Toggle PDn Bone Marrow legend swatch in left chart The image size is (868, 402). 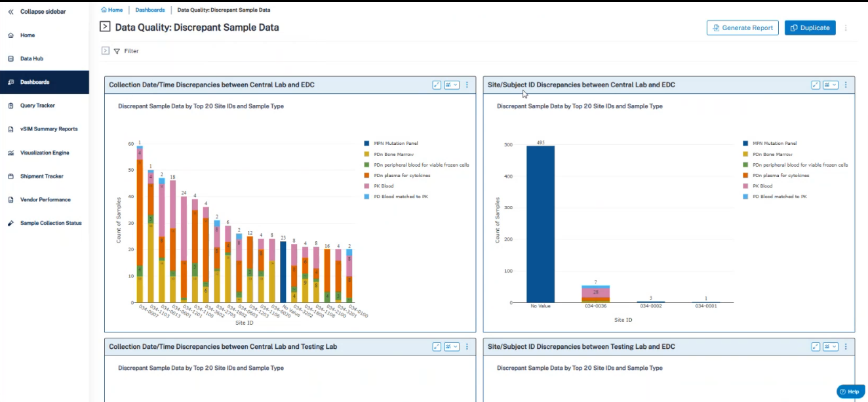click(366, 154)
